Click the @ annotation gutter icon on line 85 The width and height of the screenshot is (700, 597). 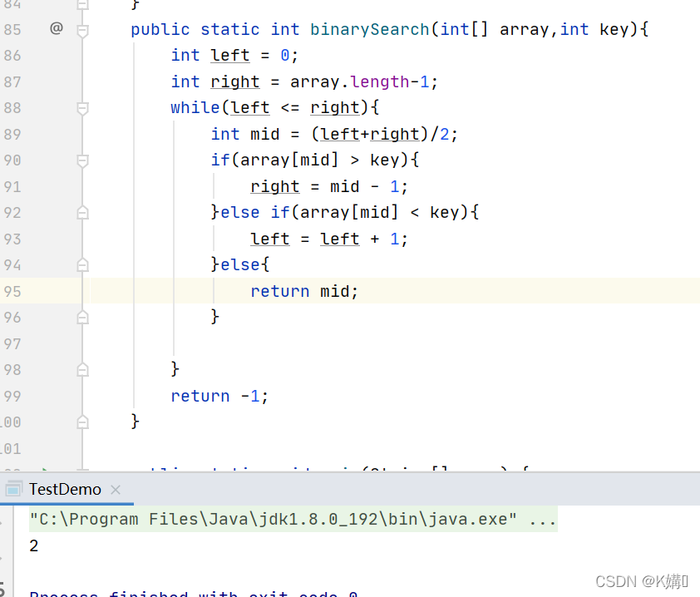click(x=57, y=29)
